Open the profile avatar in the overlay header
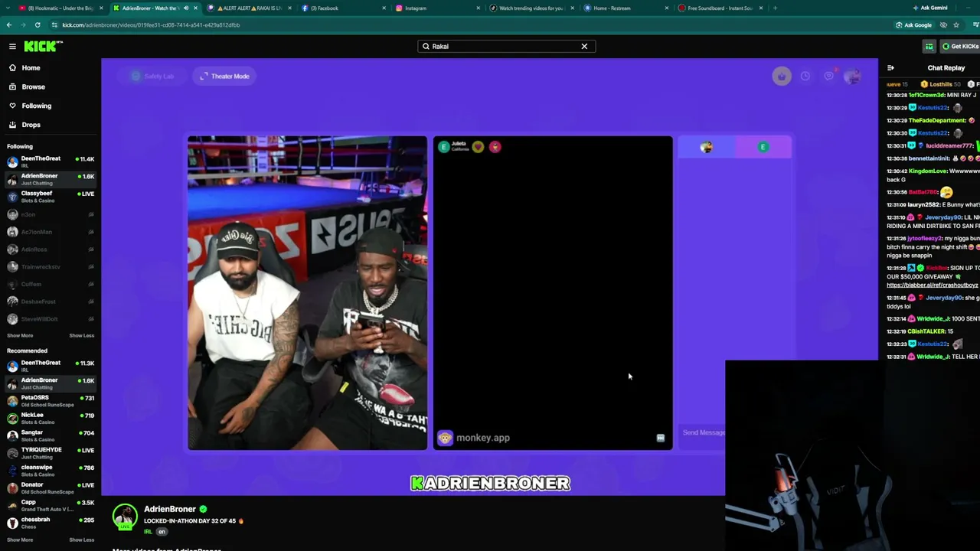Screen dimensions: 980x551 pos(851,76)
